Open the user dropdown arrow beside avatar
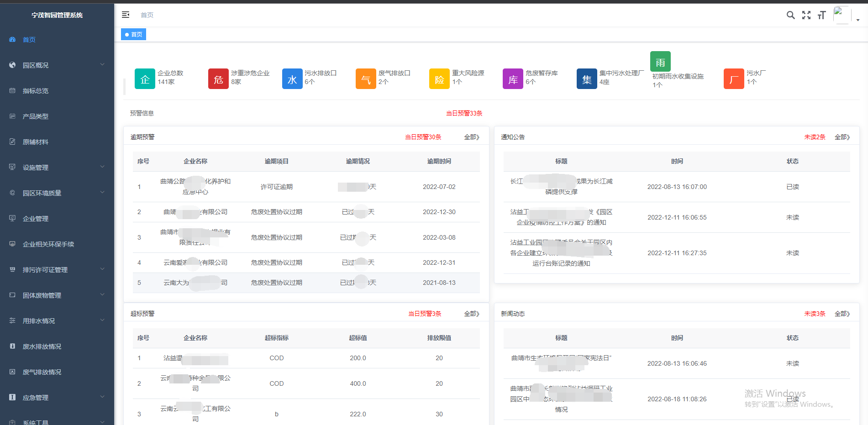Screen dimensions: 868x425 click(858, 20)
